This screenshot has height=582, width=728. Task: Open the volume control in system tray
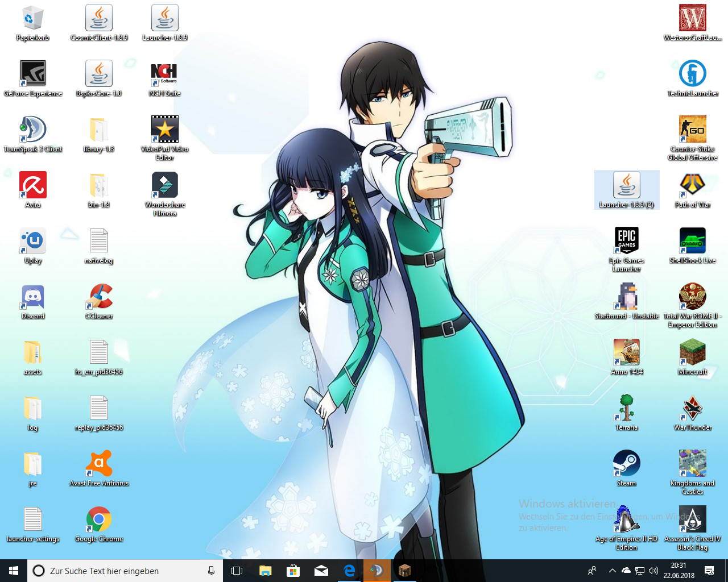tap(653, 571)
